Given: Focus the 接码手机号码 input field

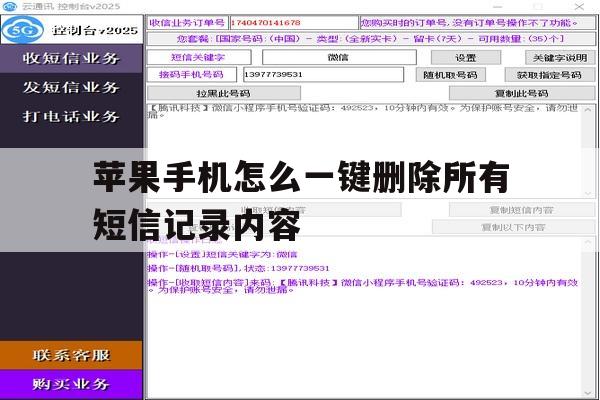Looking at the screenshot, I should point(323,74).
